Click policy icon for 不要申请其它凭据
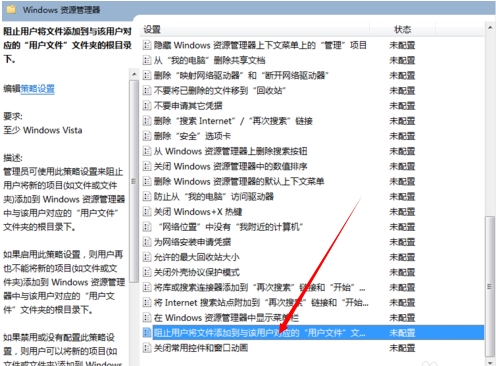The image size is (496, 366). pos(147,106)
